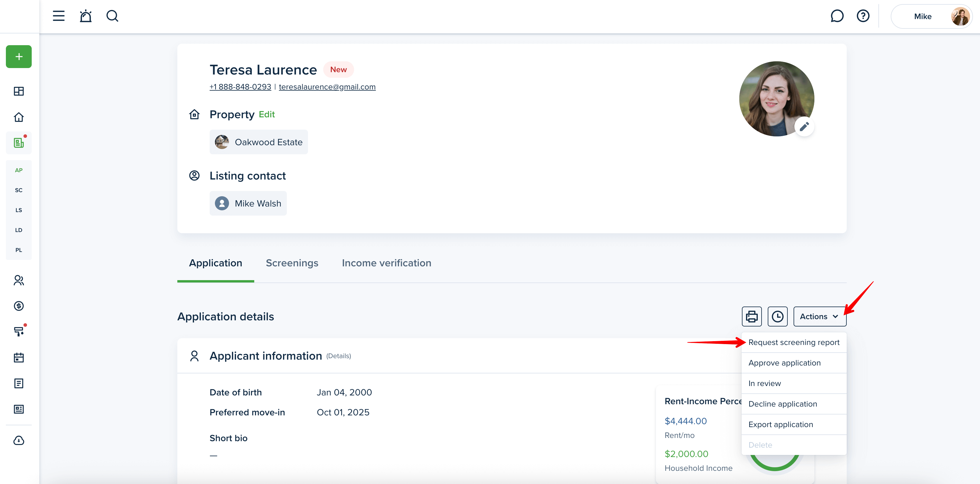Viewport: 980px width, 484px height.
Task: Click the alarm notifications icon
Action: [86, 16]
